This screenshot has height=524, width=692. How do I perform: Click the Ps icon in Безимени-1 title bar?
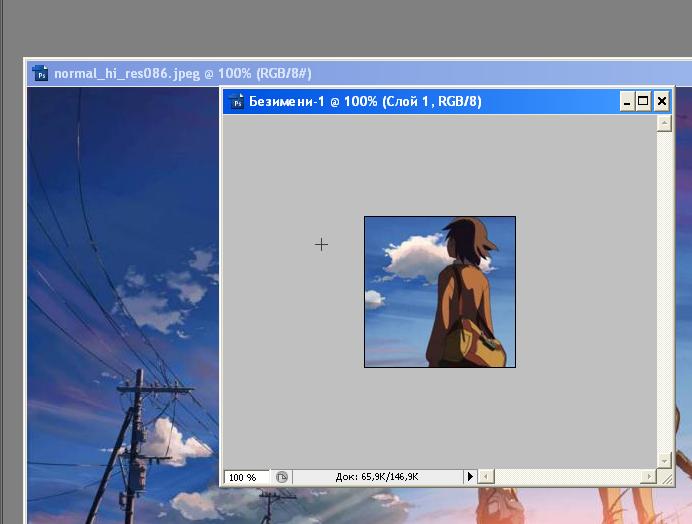tap(237, 102)
